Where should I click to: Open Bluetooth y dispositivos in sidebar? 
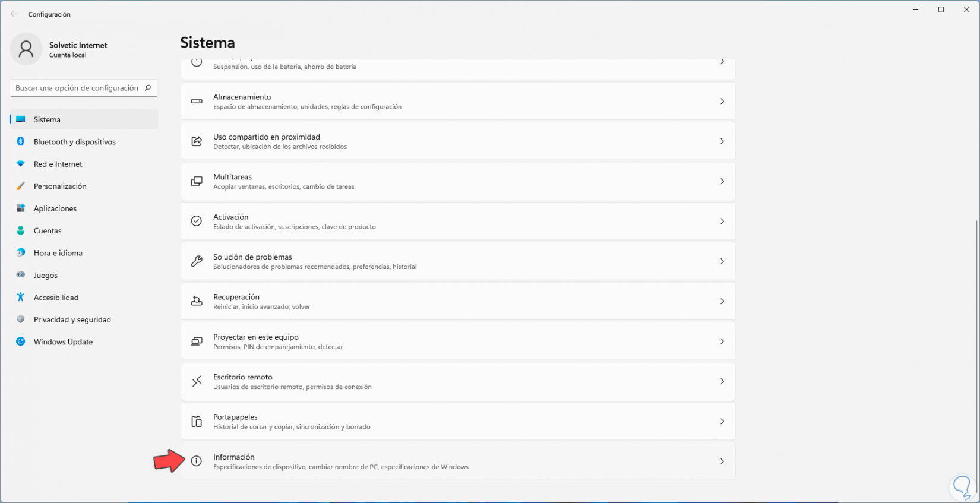click(x=74, y=142)
